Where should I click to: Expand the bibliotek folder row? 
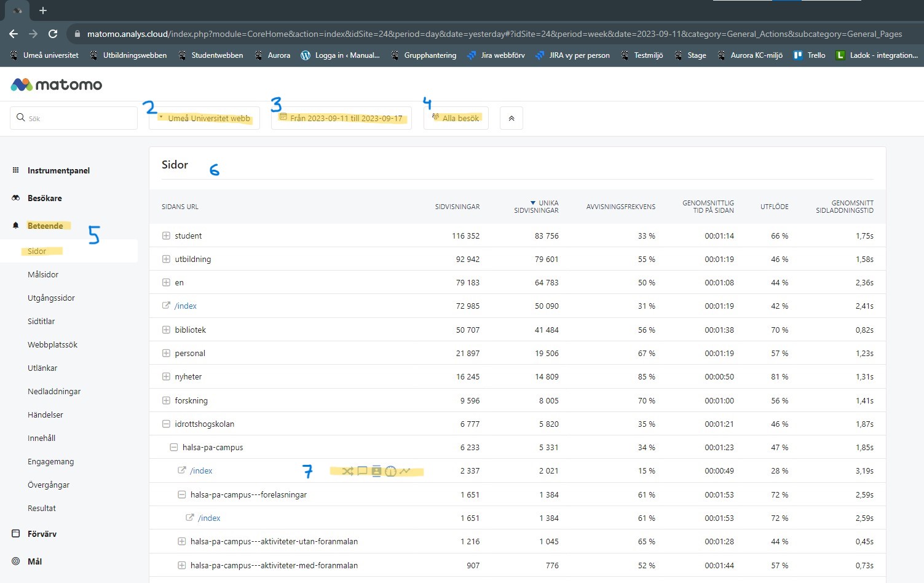(x=166, y=330)
